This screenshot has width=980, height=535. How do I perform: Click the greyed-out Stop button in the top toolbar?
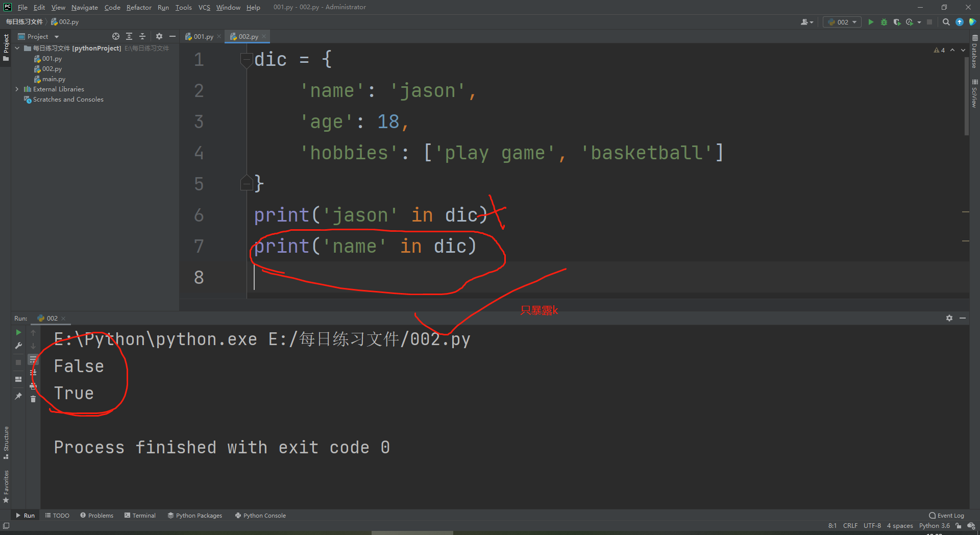pyautogui.click(x=929, y=22)
